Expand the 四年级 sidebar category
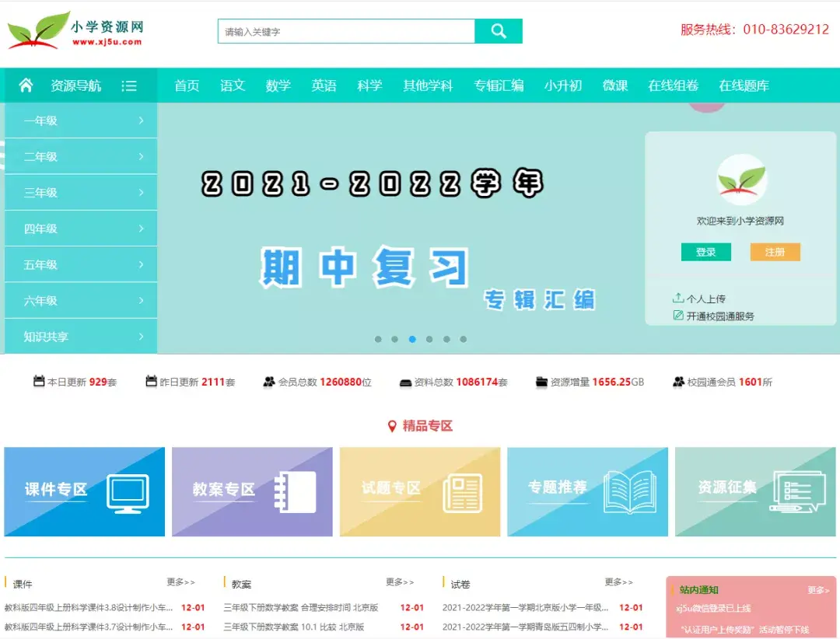The width and height of the screenshot is (840, 639). coord(81,229)
